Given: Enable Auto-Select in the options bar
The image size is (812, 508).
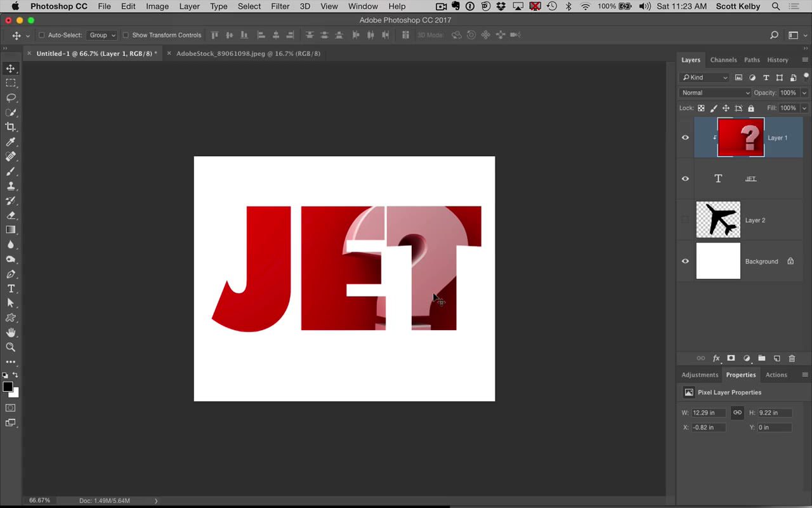Looking at the screenshot, I should (x=41, y=35).
